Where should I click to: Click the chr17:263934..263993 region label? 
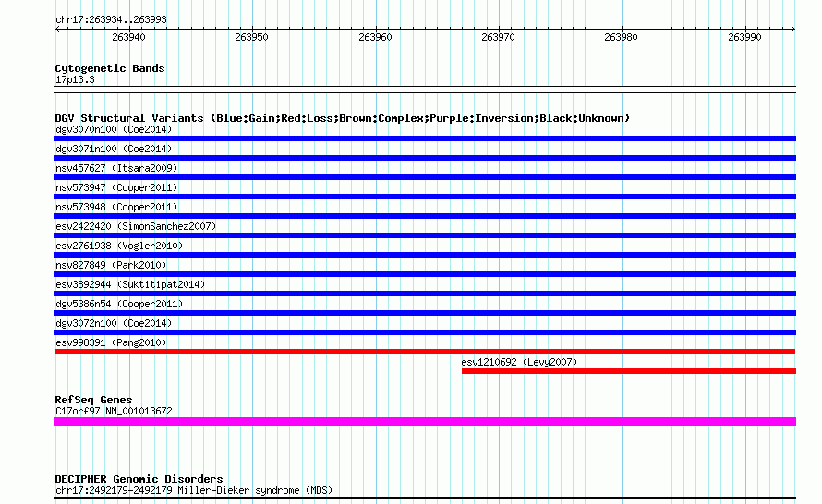(x=111, y=20)
